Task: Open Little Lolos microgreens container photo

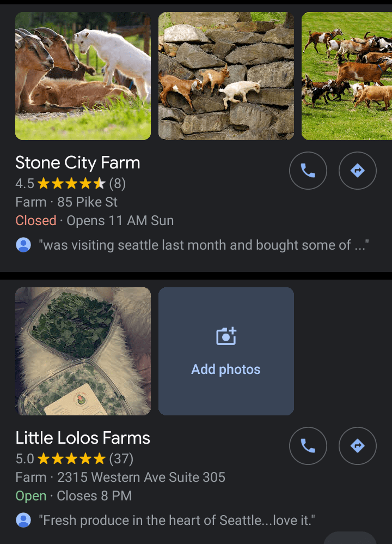Action: pyautogui.click(x=83, y=351)
